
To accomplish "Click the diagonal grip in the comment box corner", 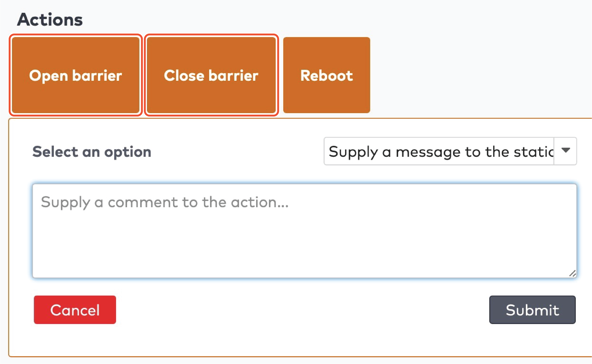I will tap(572, 273).
